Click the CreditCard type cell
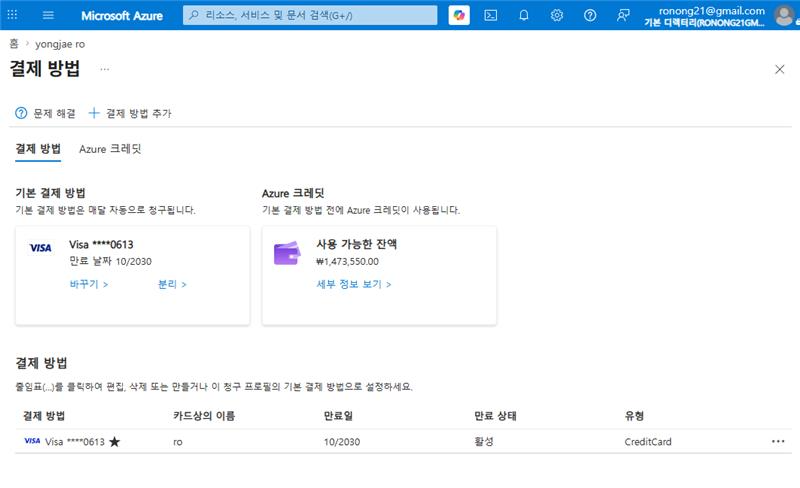 coord(648,442)
